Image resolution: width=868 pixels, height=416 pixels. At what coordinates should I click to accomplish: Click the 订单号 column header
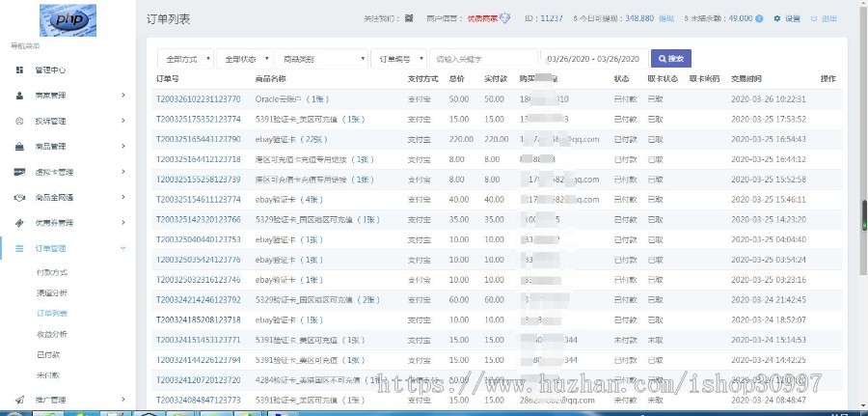point(167,79)
